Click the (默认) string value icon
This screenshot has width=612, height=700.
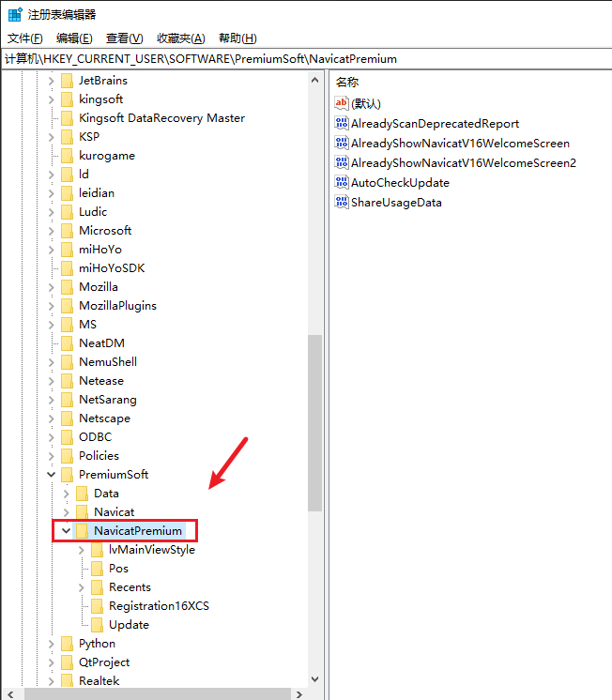(342, 103)
